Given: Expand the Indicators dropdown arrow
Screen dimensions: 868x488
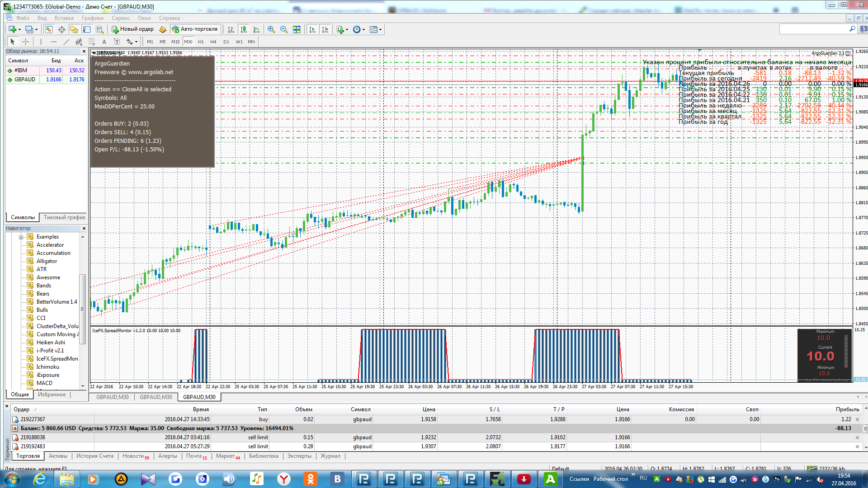Looking at the screenshot, I should [x=347, y=29].
